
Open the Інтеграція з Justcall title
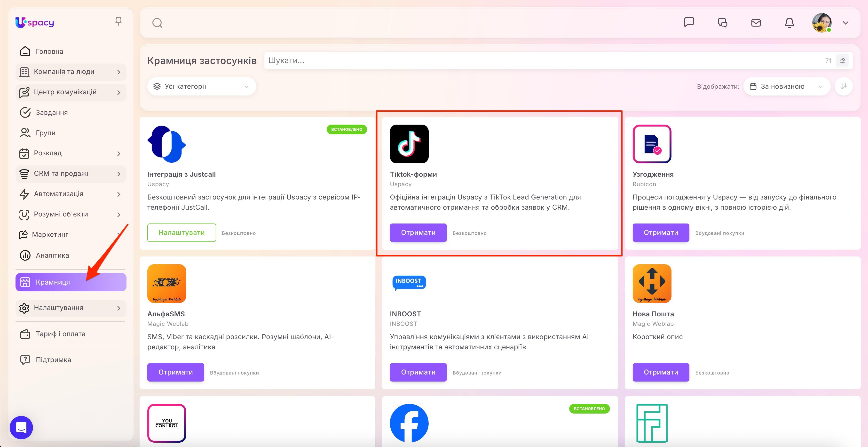coord(181,174)
